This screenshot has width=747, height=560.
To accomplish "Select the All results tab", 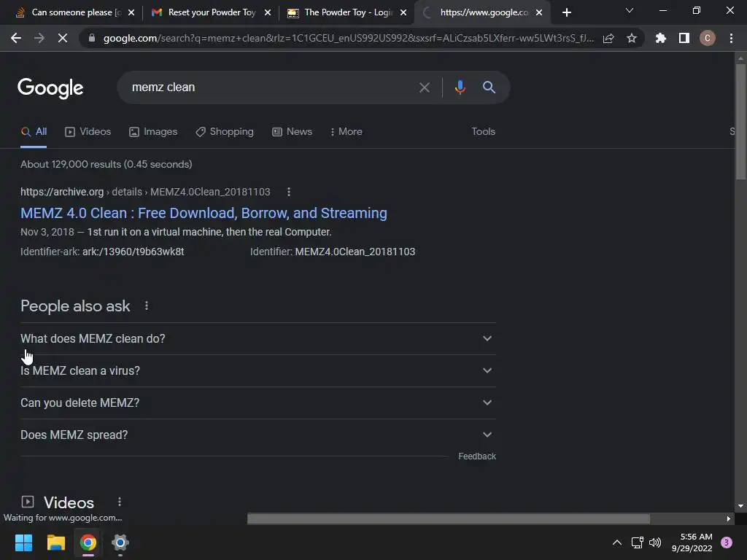I will pyautogui.click(x=34, y=132).
